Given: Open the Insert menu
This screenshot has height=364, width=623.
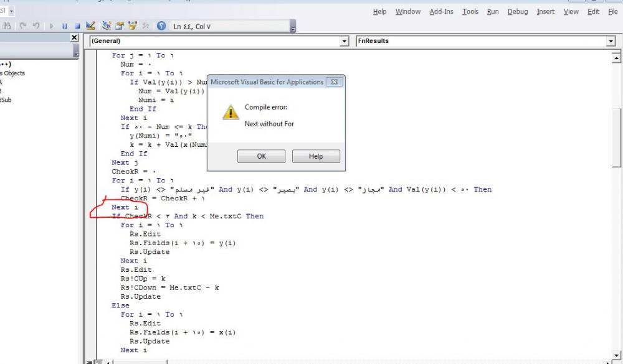Looking at the screenshot, I should click(x=546, y=12).
